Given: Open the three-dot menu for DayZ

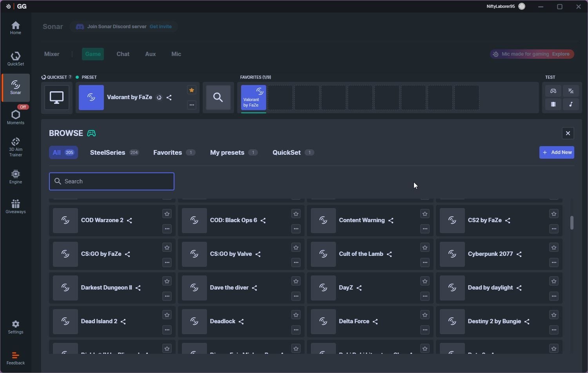Looking at the screenshot, I should click(425, 296).
